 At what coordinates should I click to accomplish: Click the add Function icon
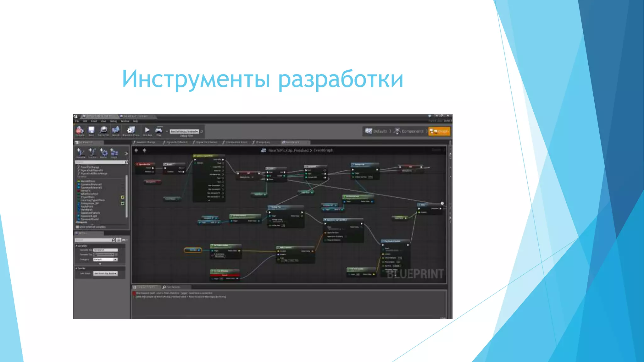coord(92,152)
